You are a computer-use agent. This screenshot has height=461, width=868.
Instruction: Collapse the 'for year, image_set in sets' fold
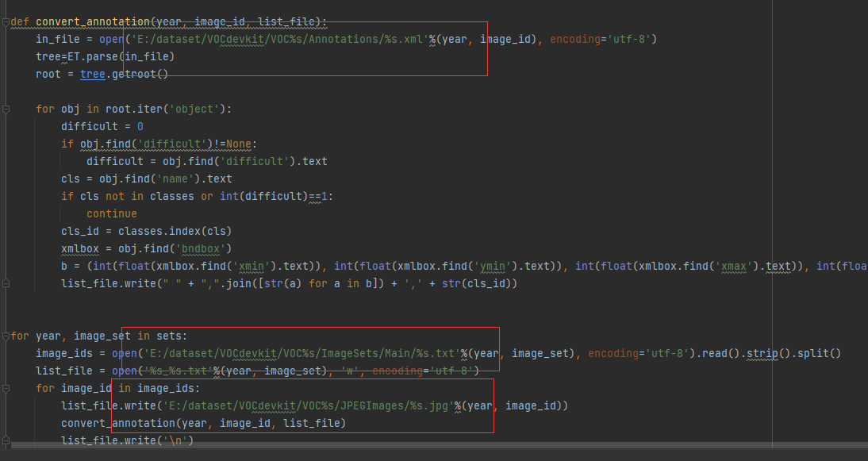pyautogui.click(x=6, y=336)
